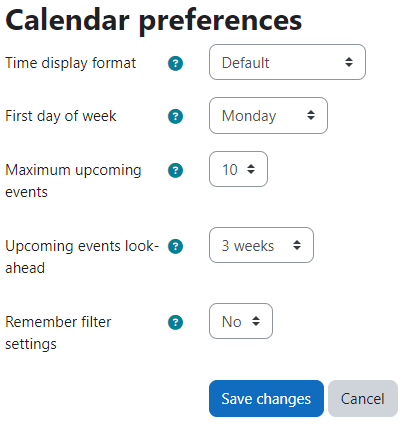The width and height of the screenshot is (410, 430).
Task: Open the Remember filter settings No dropdown
Action: point(241,321)
